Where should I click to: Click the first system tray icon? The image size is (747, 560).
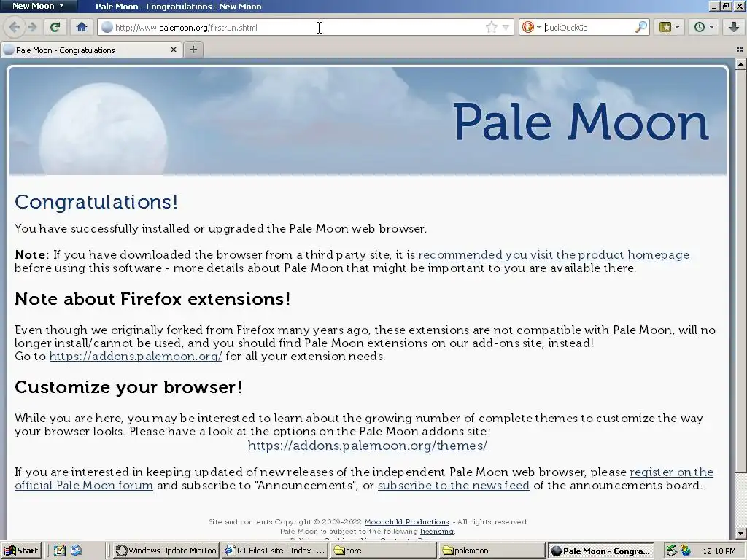click(x=672, y=551)
